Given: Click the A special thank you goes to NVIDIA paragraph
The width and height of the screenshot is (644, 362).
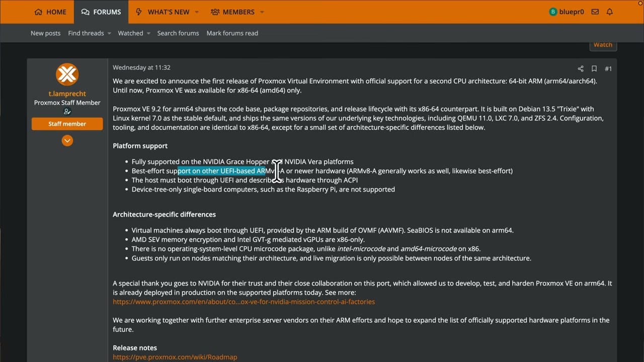Looking at the screenshot, I should pyautogui.click(x=362, y=288).
